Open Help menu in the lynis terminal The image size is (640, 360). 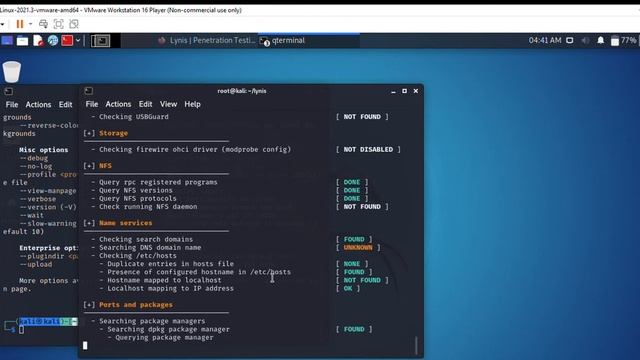(x=192, y=104)
